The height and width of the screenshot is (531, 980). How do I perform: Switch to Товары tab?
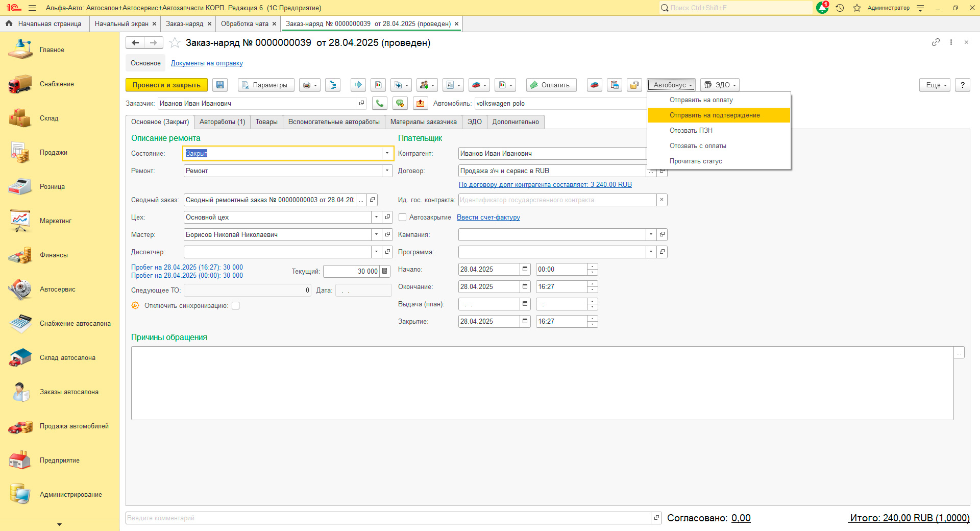266,122
